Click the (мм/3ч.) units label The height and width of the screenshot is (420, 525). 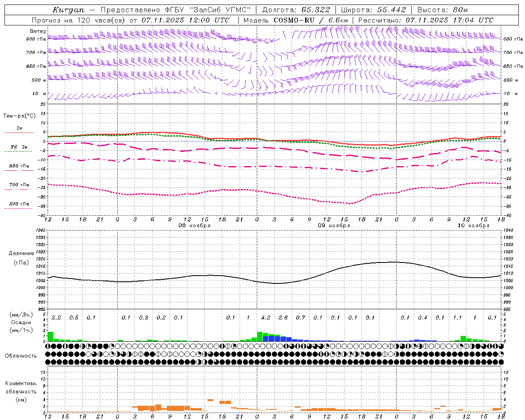pyautogui.click(x=21, y=315)
